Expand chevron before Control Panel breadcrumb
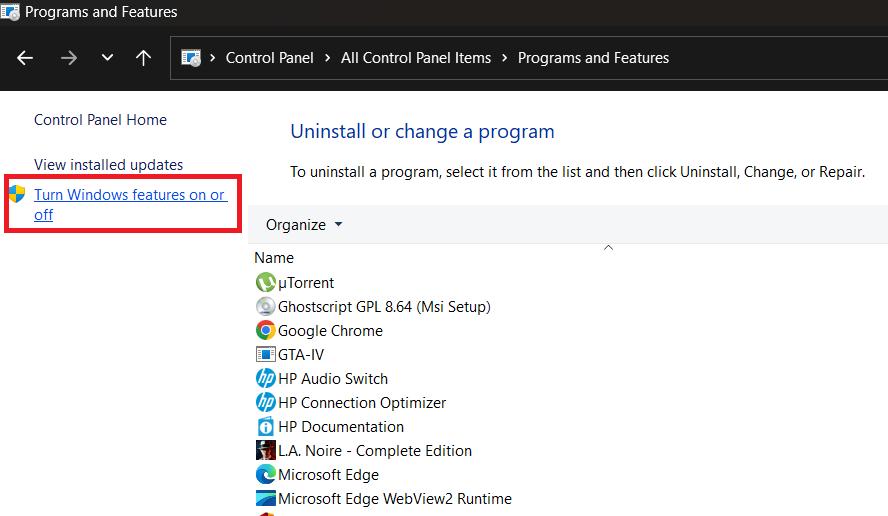 212,58
